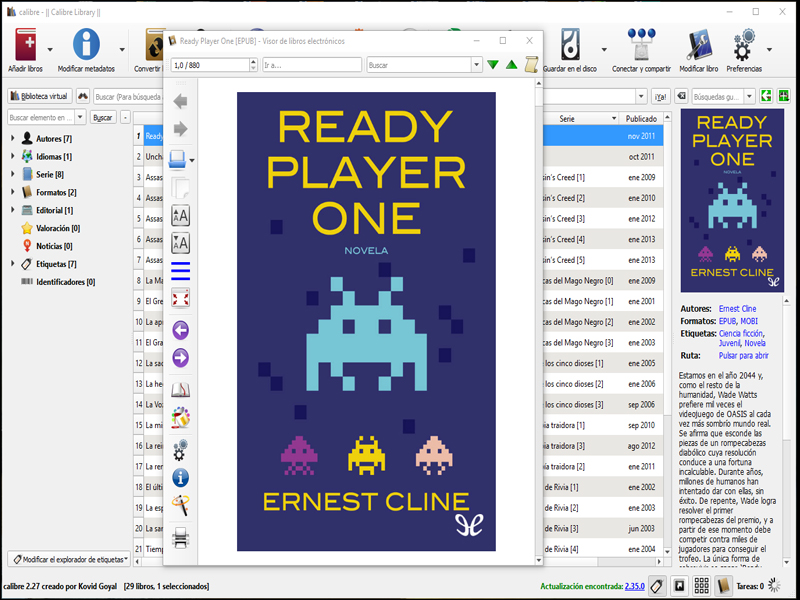The width and height of the screenshot is (800, 600).
Task: Click the ¡Ya! search button
Action: coord(661,96)
